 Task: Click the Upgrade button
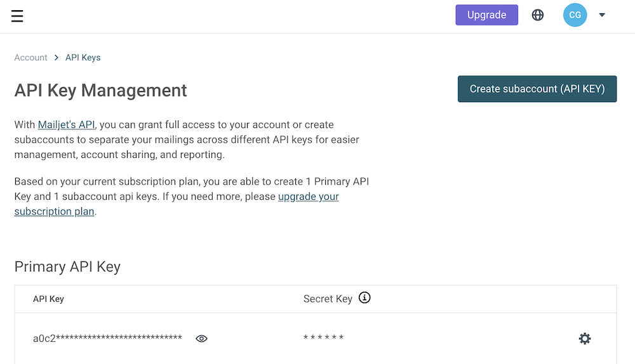(486, 15)
